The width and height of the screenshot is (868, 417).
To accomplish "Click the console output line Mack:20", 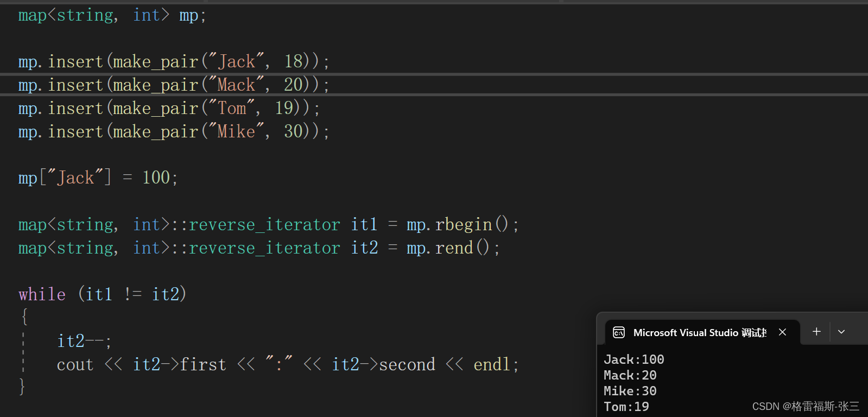I will click(x=630, y=375).
